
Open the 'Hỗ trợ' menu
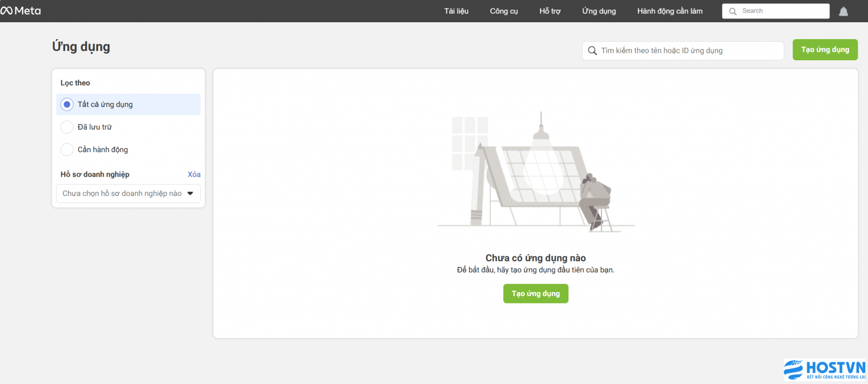pyautogui.click(x=550, y=11)
